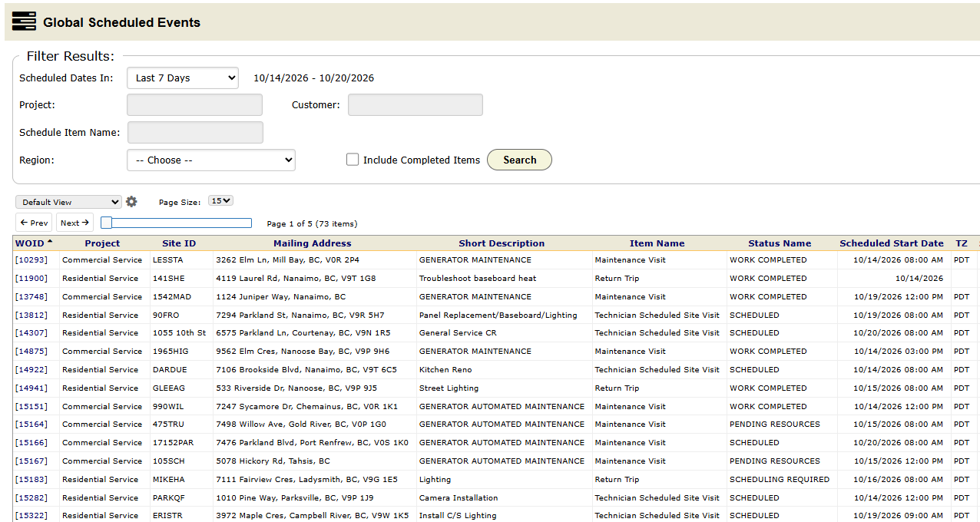
Task: Click the page slider handle
Action: 107,223
